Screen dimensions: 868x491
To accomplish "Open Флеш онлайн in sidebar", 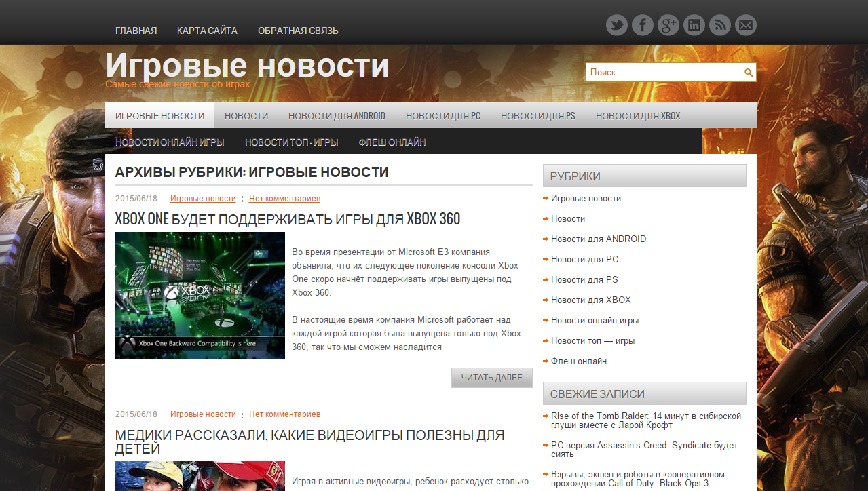I will pos(579,361).
